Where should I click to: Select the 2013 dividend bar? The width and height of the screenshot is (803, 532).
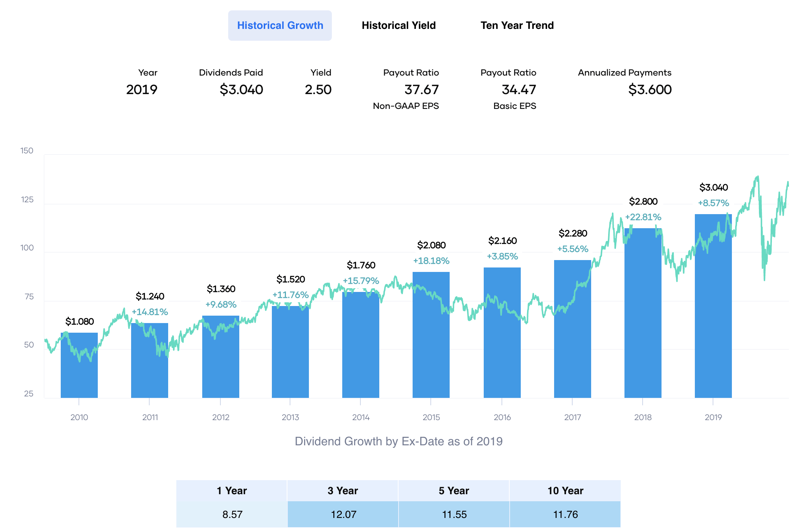(290, 352)
